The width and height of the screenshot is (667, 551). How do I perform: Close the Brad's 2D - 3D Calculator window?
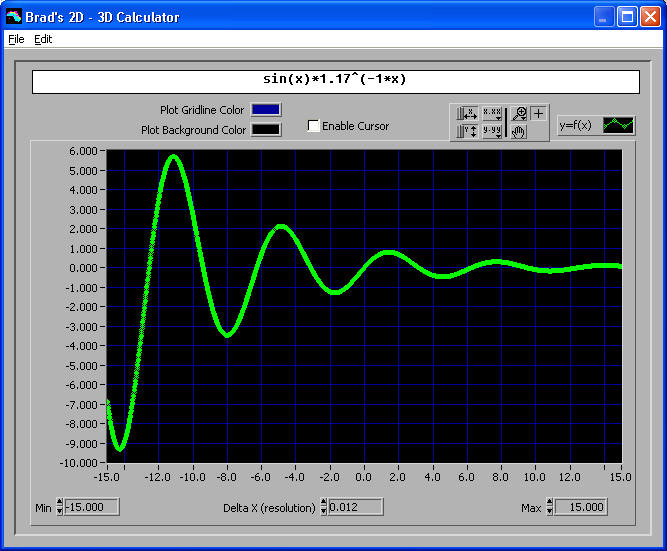(650, 17)
